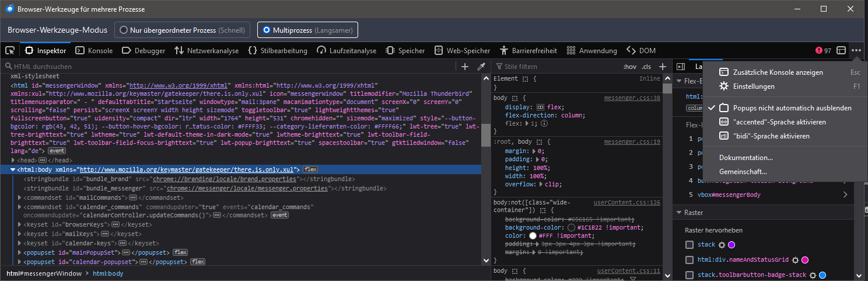This screenshot has width=868, height=281.
Task: Activate the element picker tool
Action: pos(10,51)
